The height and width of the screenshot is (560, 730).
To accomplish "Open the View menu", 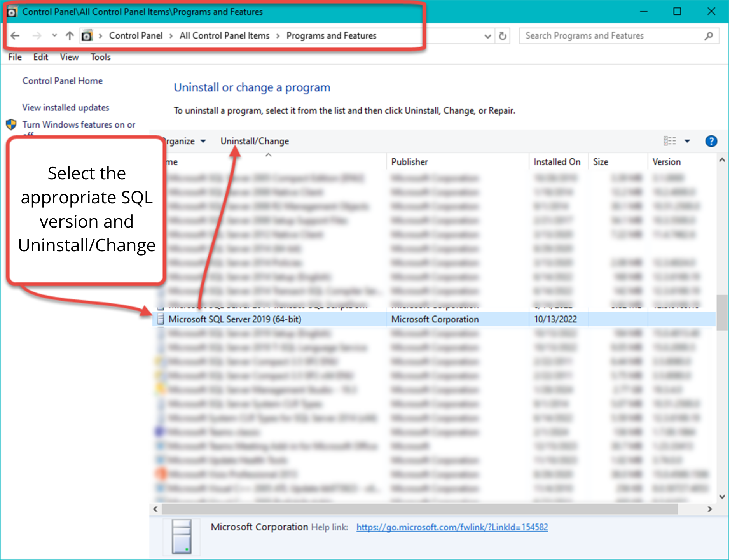I will [x=69, y=57].
